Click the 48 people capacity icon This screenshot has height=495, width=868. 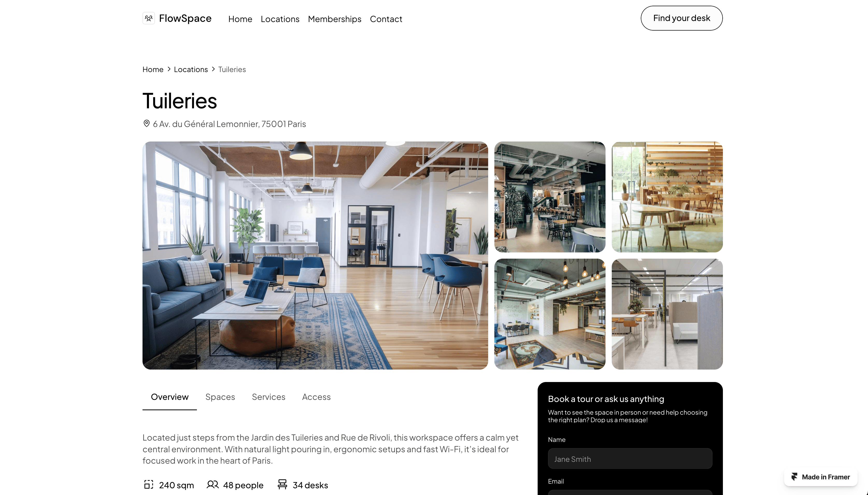tap(213, 484)
